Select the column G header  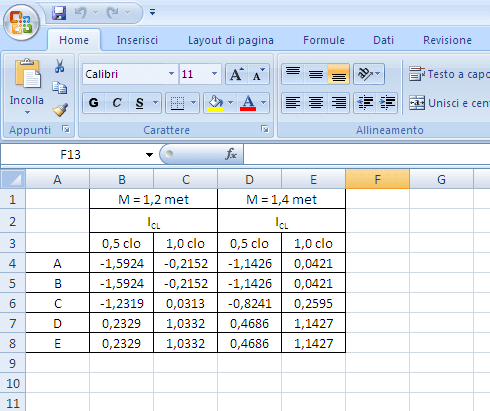441,179
